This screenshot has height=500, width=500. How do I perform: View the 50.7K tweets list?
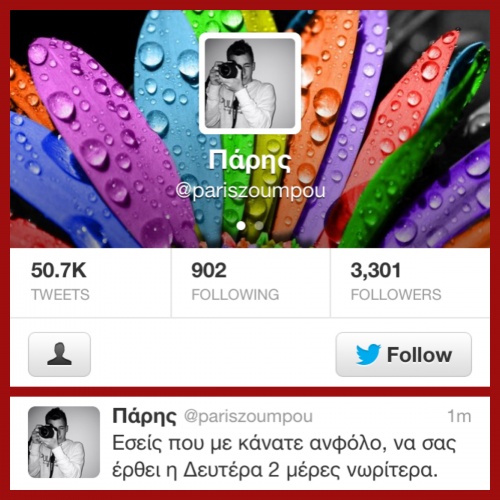pyautogui.click(x=91, y=282)
